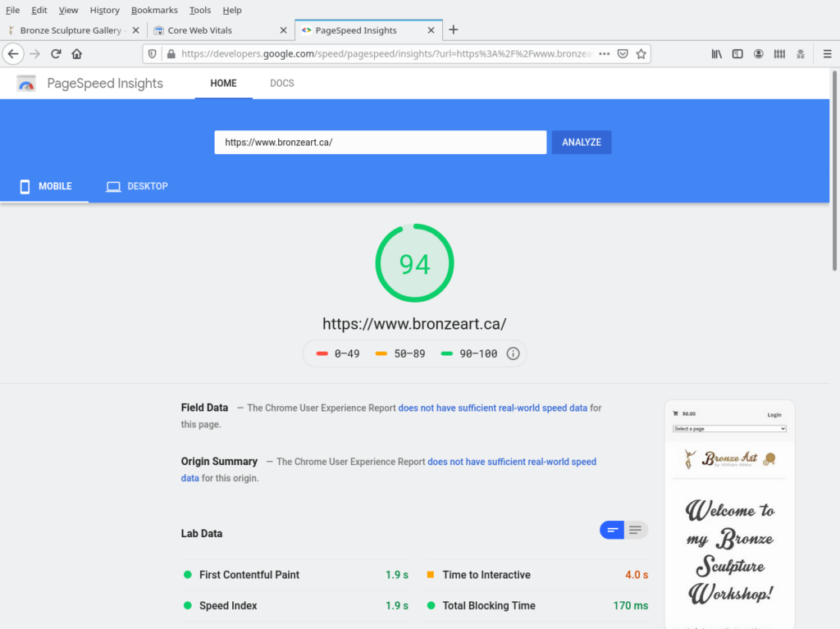Click the 4.0 s value
The height and width of the screenshot is (629, 840).
coord(637,575)
